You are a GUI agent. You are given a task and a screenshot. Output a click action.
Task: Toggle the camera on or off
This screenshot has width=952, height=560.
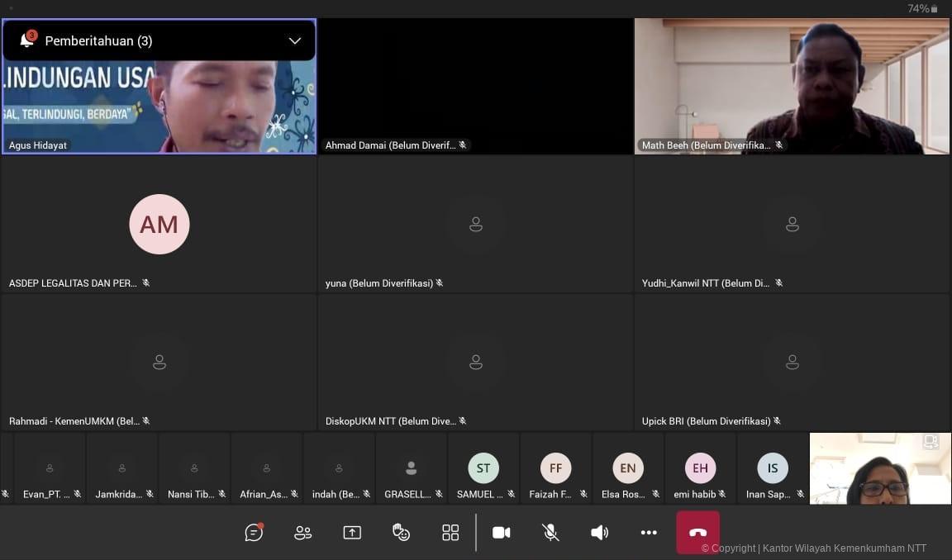pyautogui.click(x=501, y=533)
